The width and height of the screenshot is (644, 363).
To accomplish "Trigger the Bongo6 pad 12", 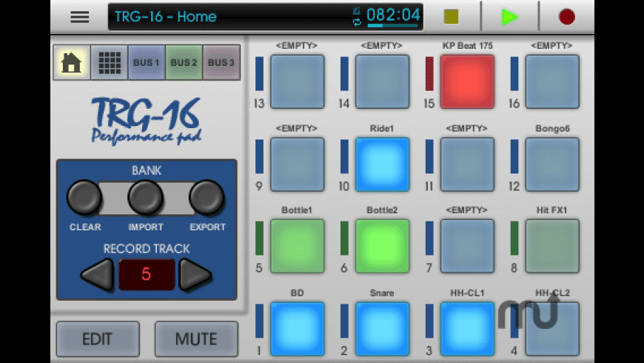I will (x=552, y=164).
